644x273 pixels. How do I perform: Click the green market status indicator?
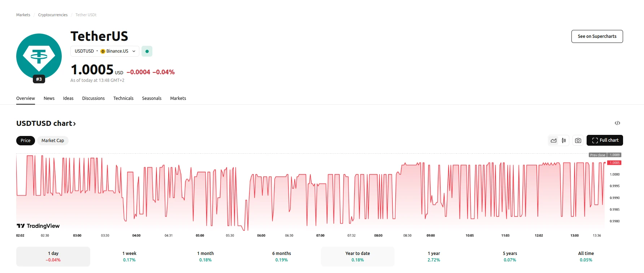pos(147,51)
